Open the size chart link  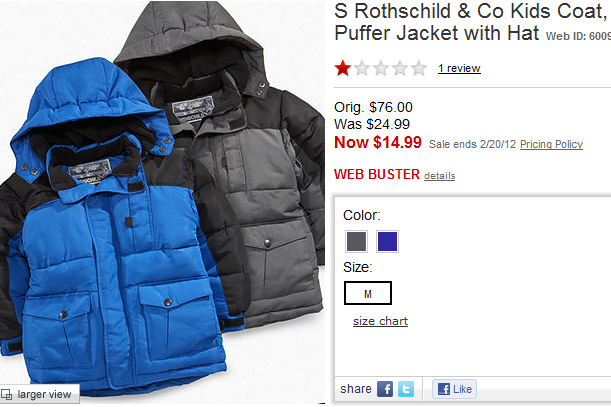[380, 321]
